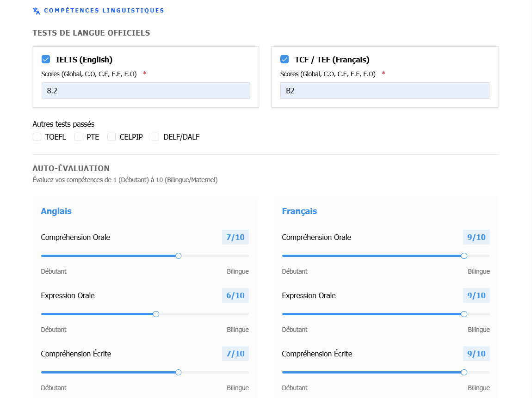Click Anglais Expression Orale slider handle
The width and height of the screenshot is (532, 398).
point(156,314)
